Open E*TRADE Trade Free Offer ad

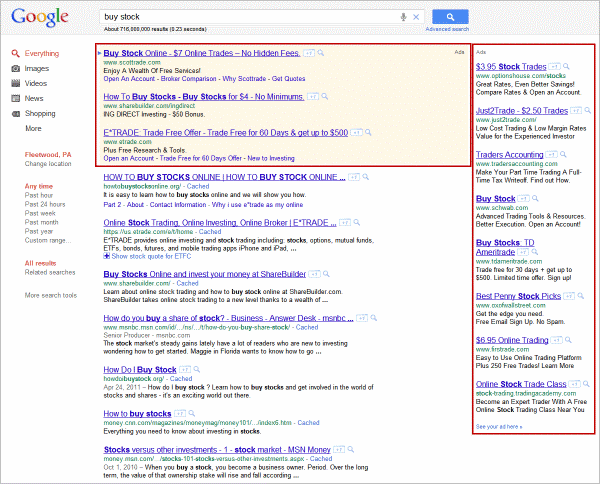[x=225, y=133]
